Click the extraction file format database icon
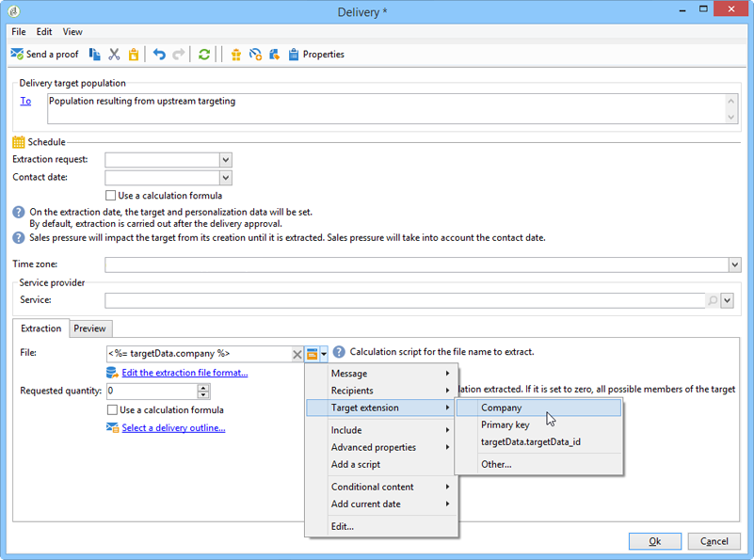The width and height of the screenshot is (754, 560). pos(112,373)
